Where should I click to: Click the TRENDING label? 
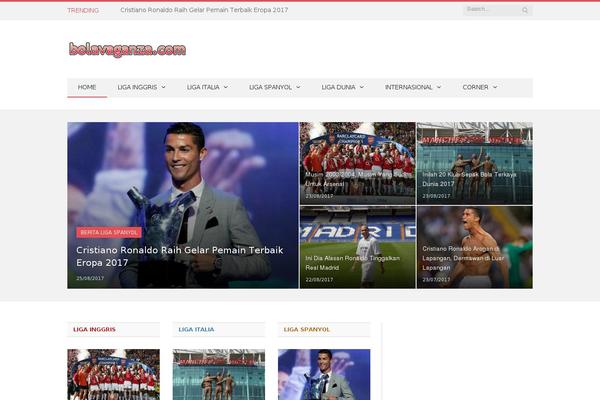point(83,10)
